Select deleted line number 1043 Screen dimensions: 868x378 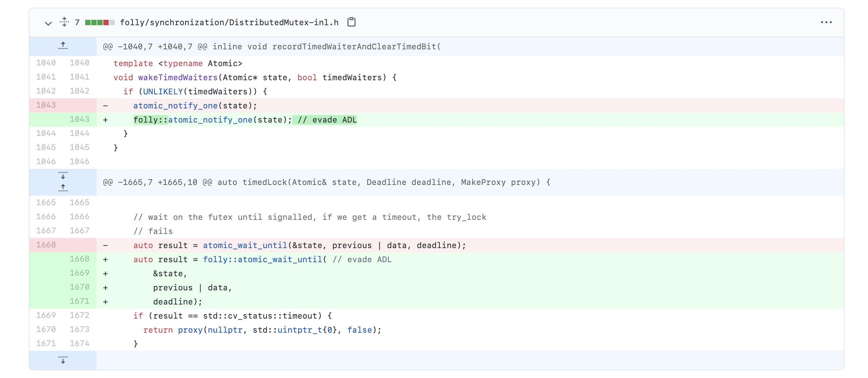(x=46, y=105)
